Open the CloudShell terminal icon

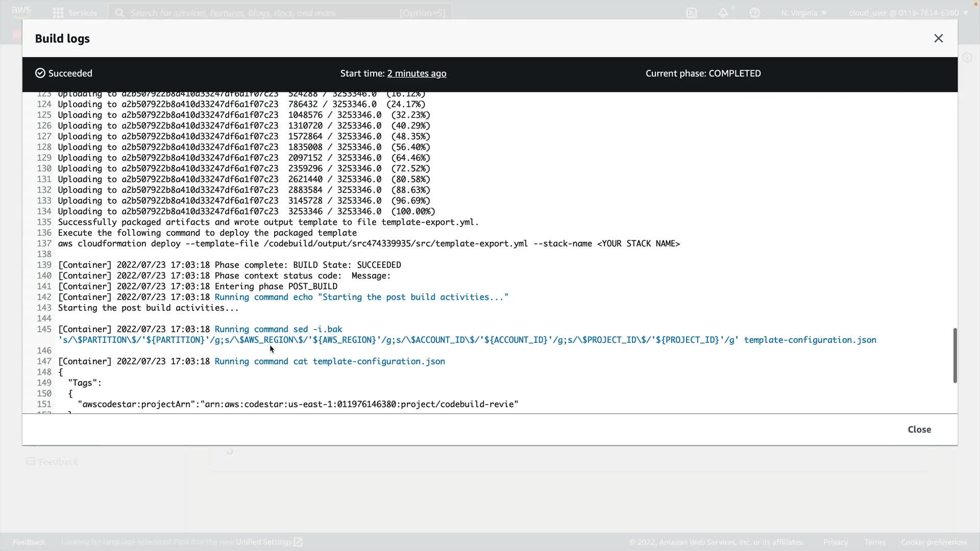pyautogui.click(x=692, y=13)
